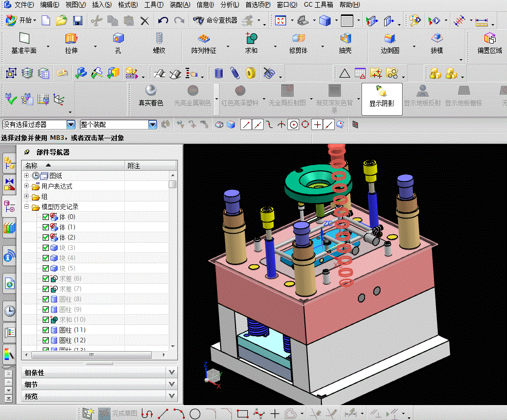
Task: Select the 抽壳 shell tool
Action: click(346, 43)
